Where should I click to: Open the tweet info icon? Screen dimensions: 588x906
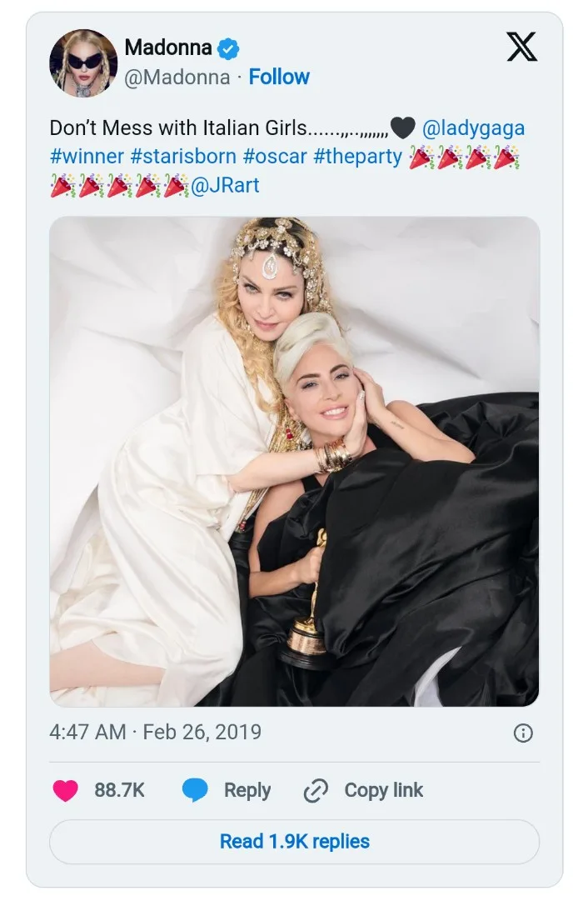coord(523,733)
